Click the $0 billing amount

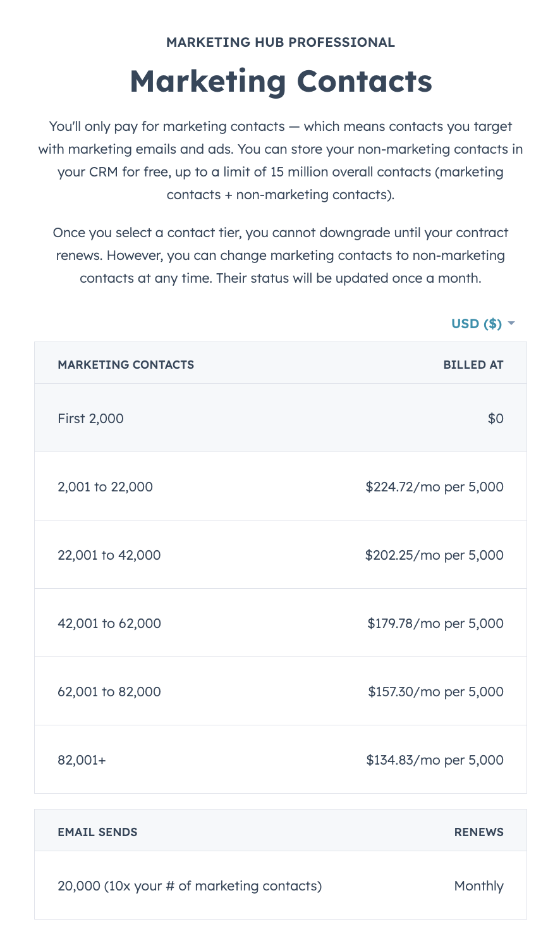click(496, 419)
